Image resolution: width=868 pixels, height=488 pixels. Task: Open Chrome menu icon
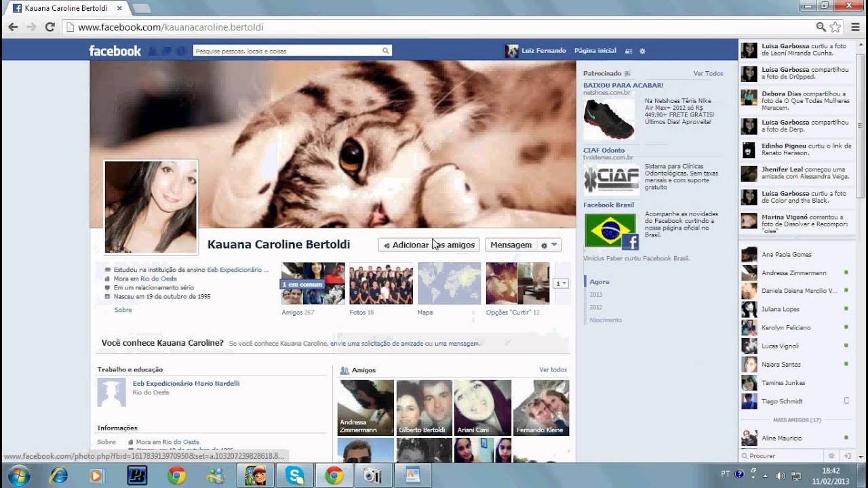pyautogui.click(x=854, y=27)
